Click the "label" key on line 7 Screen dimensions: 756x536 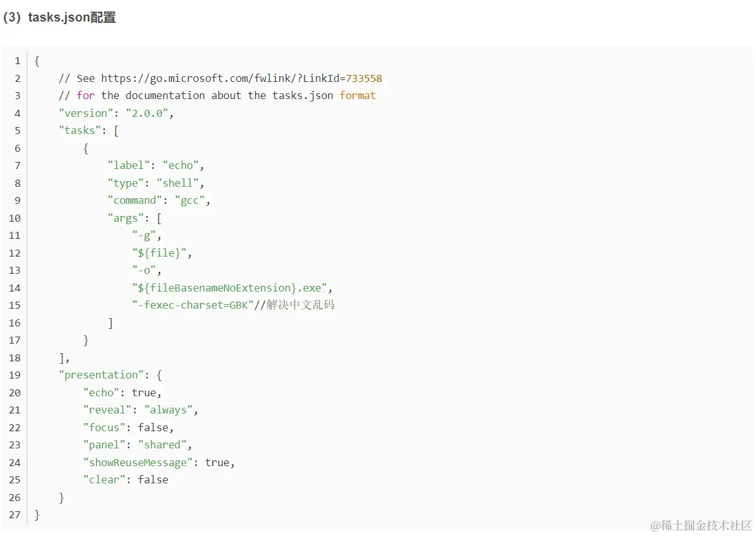129,165
